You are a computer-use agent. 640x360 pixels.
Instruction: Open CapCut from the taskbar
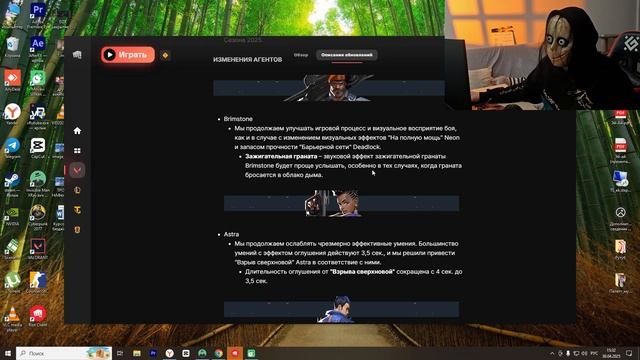pos(186,353)
